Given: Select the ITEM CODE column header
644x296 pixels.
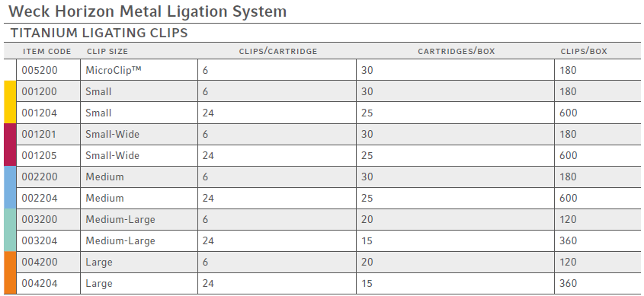Looking at the screenshot, I should pyautogui.click(x=46, y=52).
